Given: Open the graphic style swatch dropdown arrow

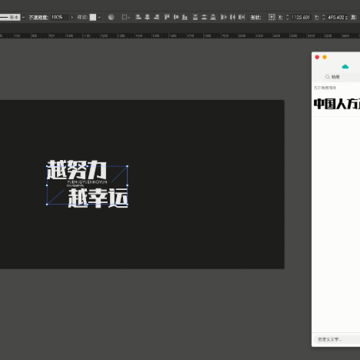Looking at the screenshot, I should (x=99, y=17).
